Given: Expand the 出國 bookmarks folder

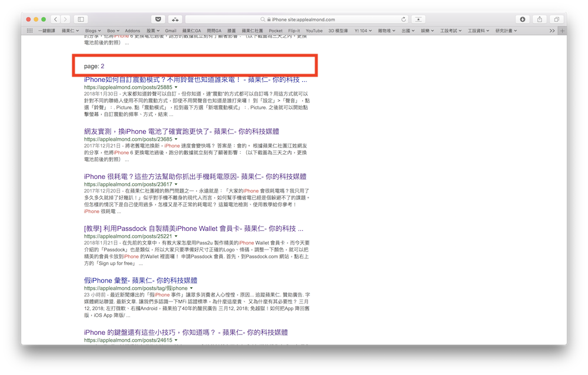Looking at the screenshot, I should click(x=408, y=31).
